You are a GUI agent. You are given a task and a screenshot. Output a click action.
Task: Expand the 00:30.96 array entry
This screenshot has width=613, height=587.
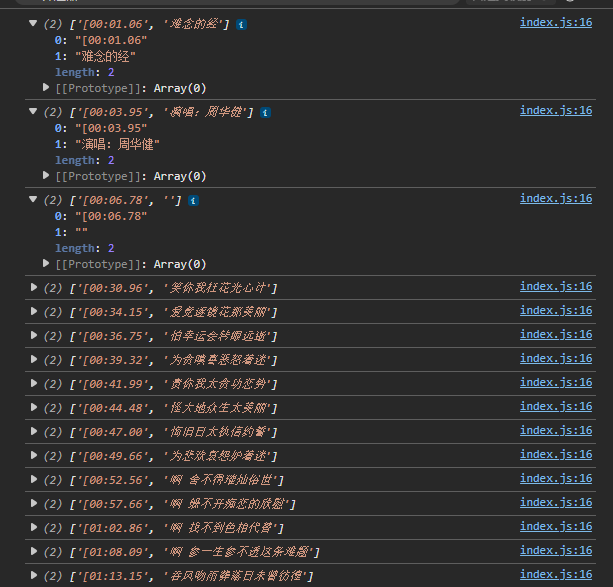[x=34, y=287]
